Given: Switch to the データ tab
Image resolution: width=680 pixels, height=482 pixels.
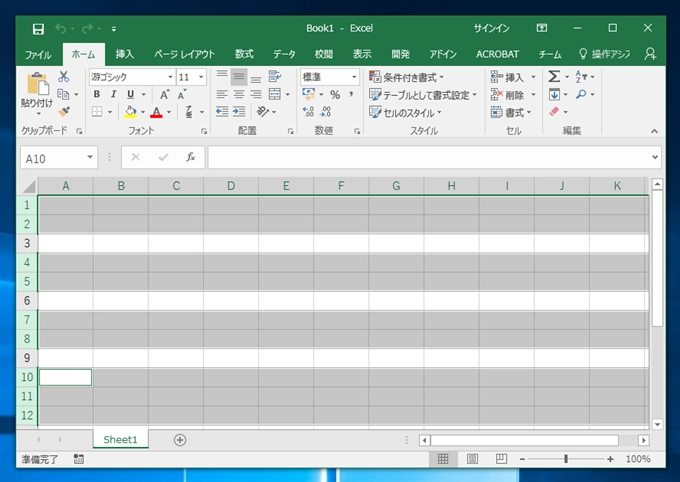Looking at the screenshot, I should pos(284,54).
